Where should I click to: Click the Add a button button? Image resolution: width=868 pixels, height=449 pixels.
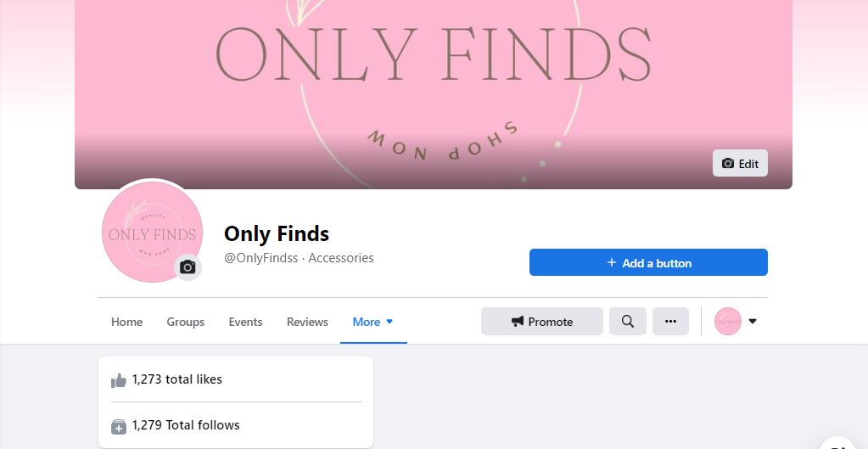point(648,262)
